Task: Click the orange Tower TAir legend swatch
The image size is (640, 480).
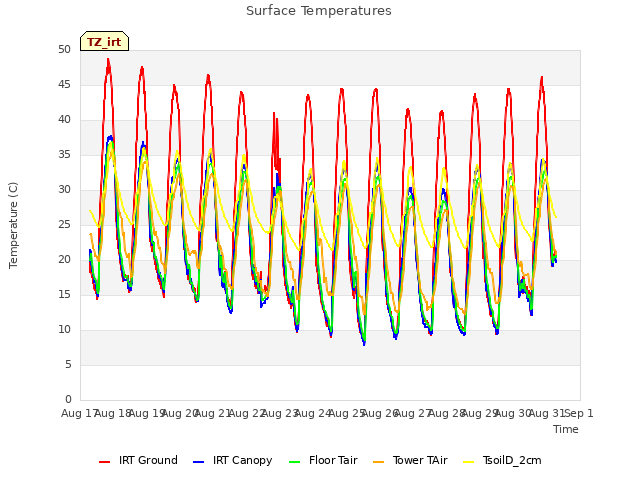Action: 379,462
